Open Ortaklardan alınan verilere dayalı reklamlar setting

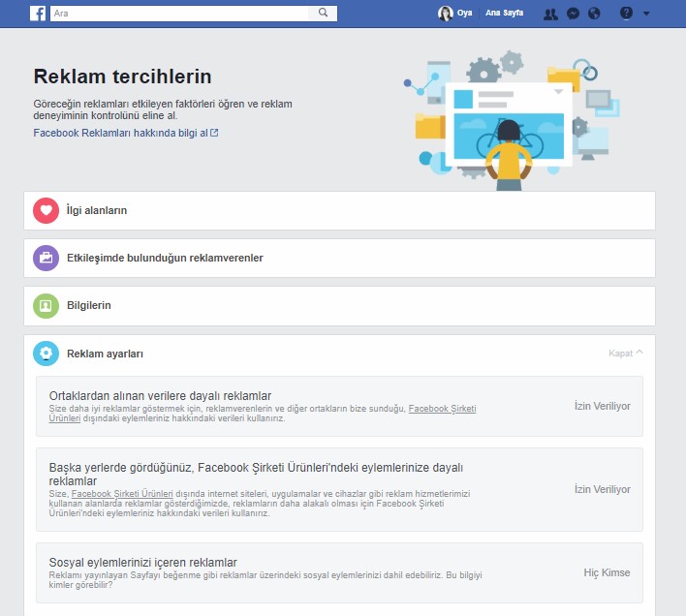click(339, 406)
